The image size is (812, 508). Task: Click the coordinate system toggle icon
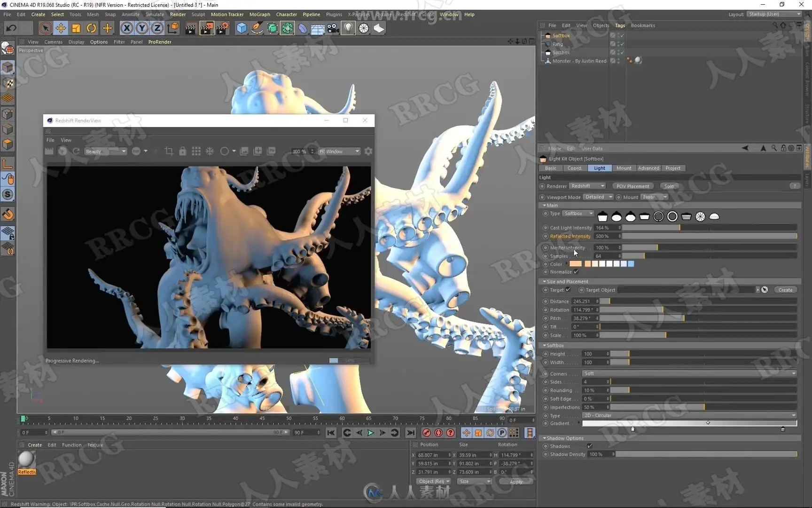(x=173, y=28)
